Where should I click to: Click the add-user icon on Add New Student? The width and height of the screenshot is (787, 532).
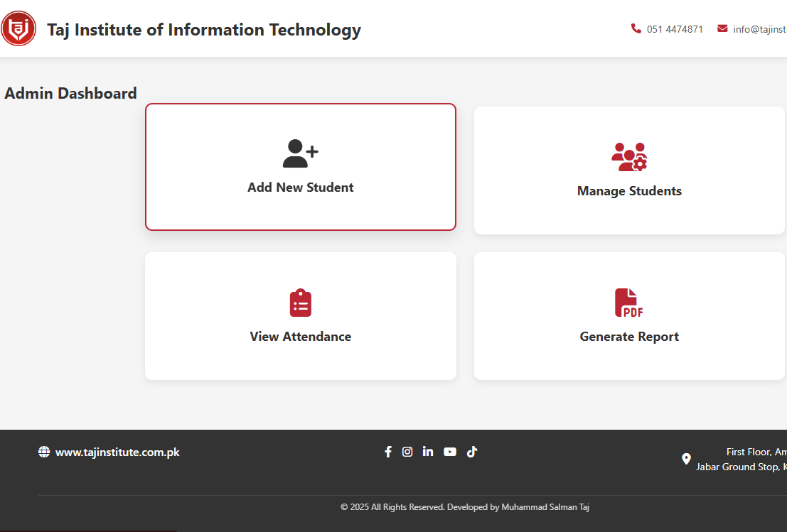point(300,153)
